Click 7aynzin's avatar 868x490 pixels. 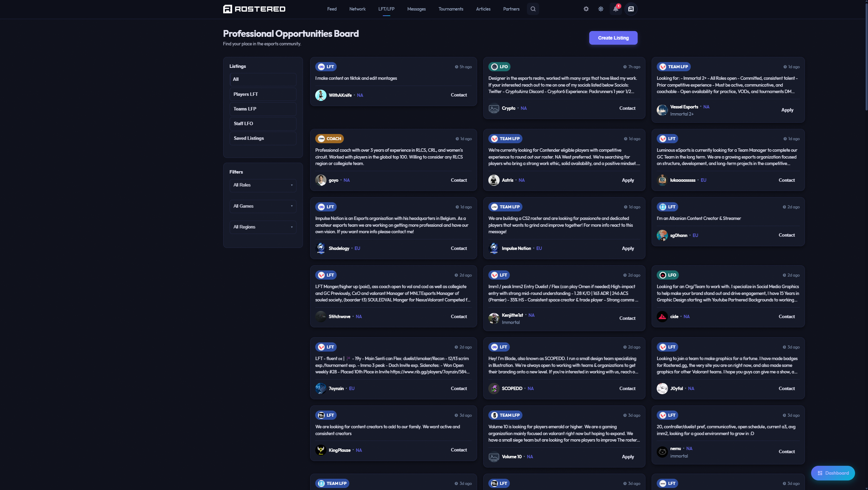[321, 388]
